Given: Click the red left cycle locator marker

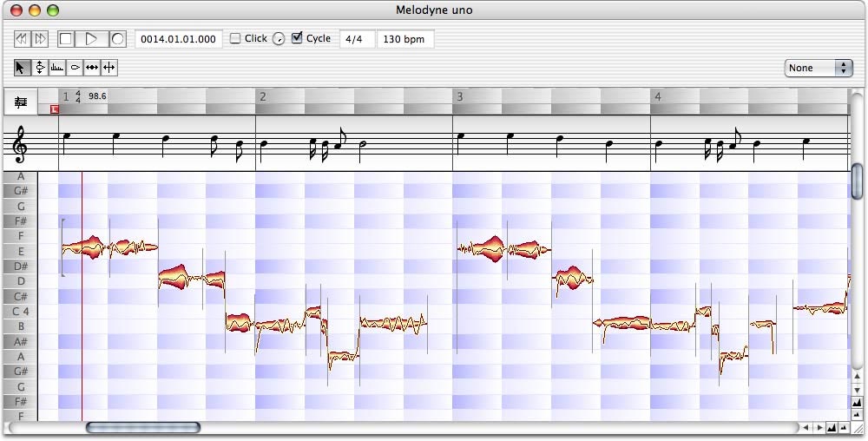Looking at the screenshot, I should pyautogui.click(x=54, y=109).
